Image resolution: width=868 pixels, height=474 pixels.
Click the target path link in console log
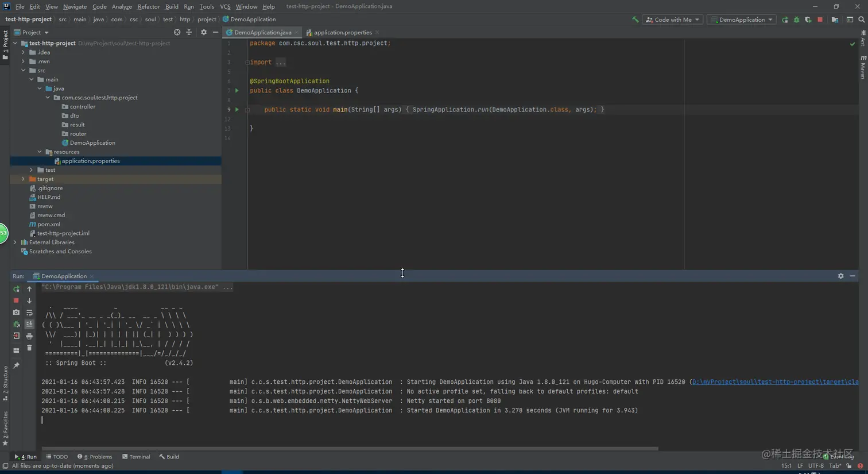point(775,382)
